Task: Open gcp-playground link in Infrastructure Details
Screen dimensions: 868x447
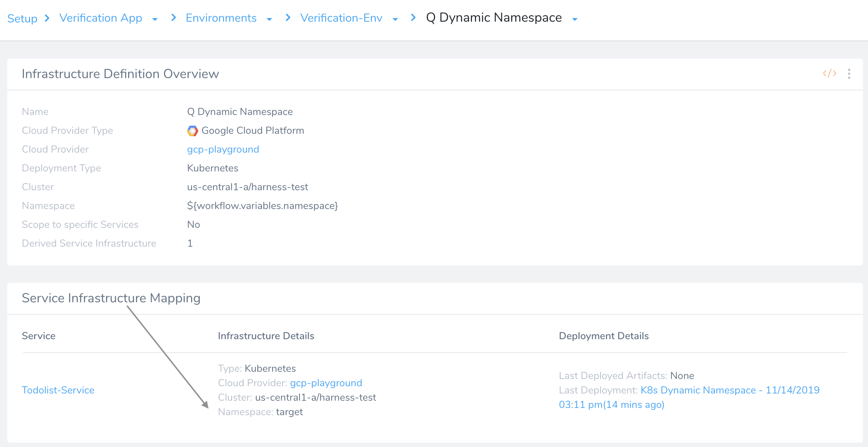Action: [x=326, y=383]
